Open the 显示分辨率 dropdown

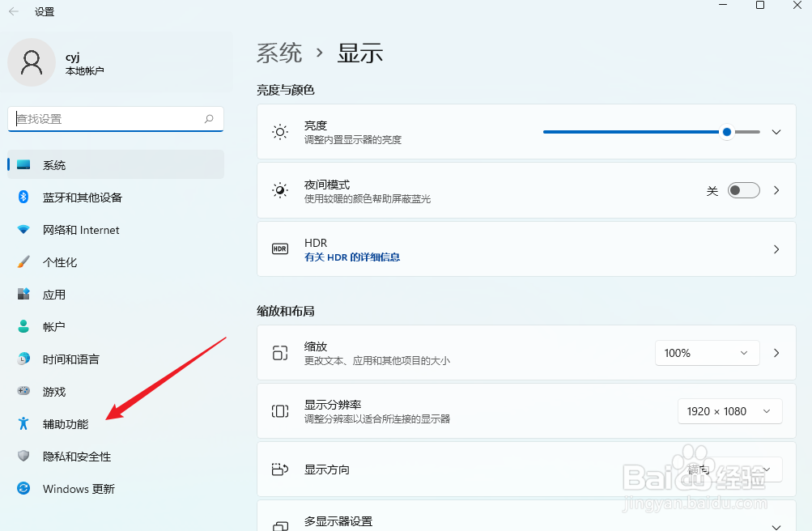729,410
